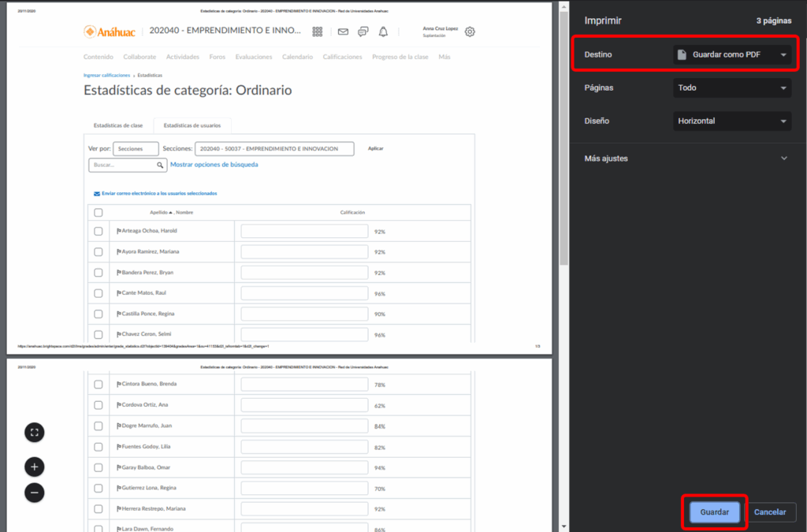Click the settings gear icon in header
The width and height of the screenshot is (807, 532).
[470, 32]
